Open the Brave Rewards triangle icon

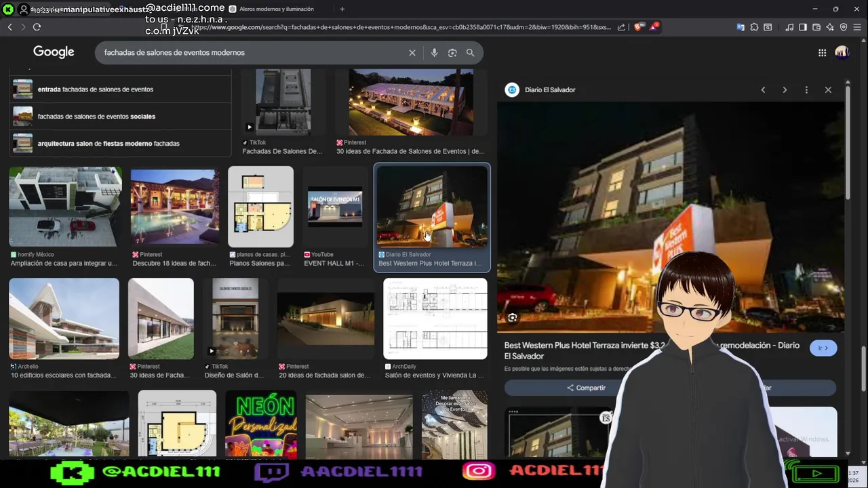click(654, 27)
